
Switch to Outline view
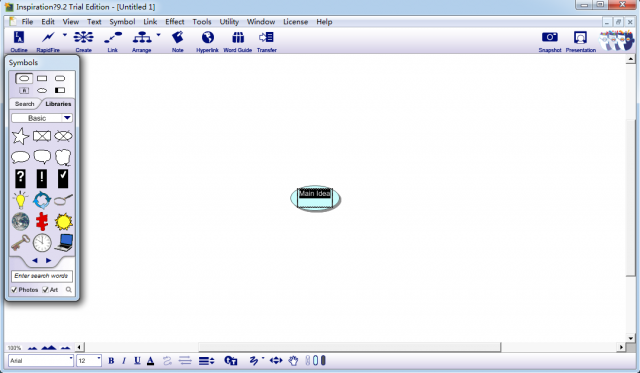point(19,41)
